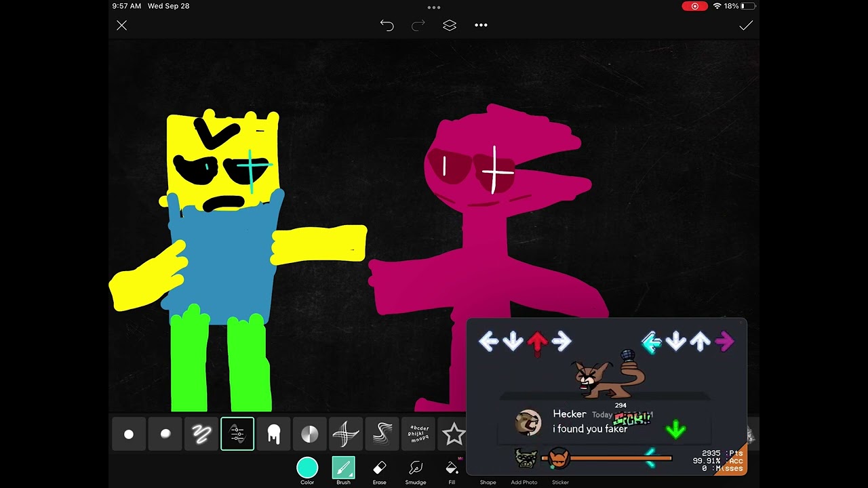Tap the Wi-Fi status icon
This screenshot has width=868, height=488.
click(x=717, y=6)
